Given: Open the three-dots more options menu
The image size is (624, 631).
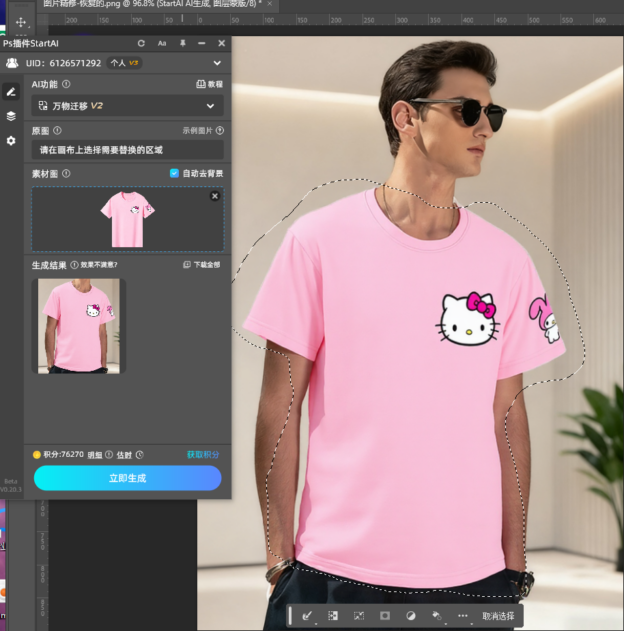Looking at the screenshot, I should coord(462,616).
